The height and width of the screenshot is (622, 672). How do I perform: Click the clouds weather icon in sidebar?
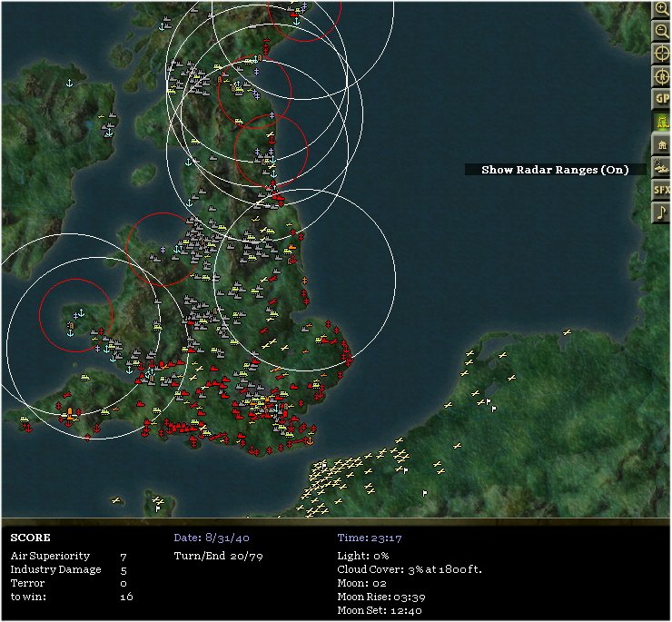coord(661,167)
